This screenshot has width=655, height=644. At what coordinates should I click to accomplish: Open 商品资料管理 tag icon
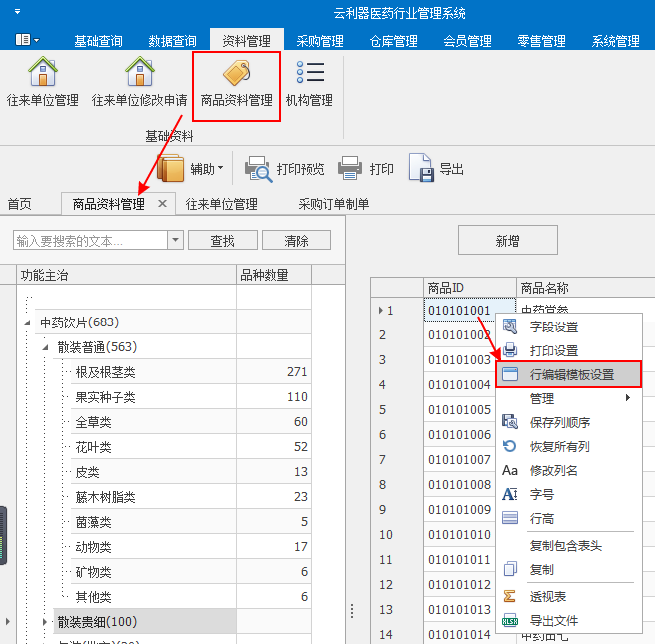[x=236, y=73]
